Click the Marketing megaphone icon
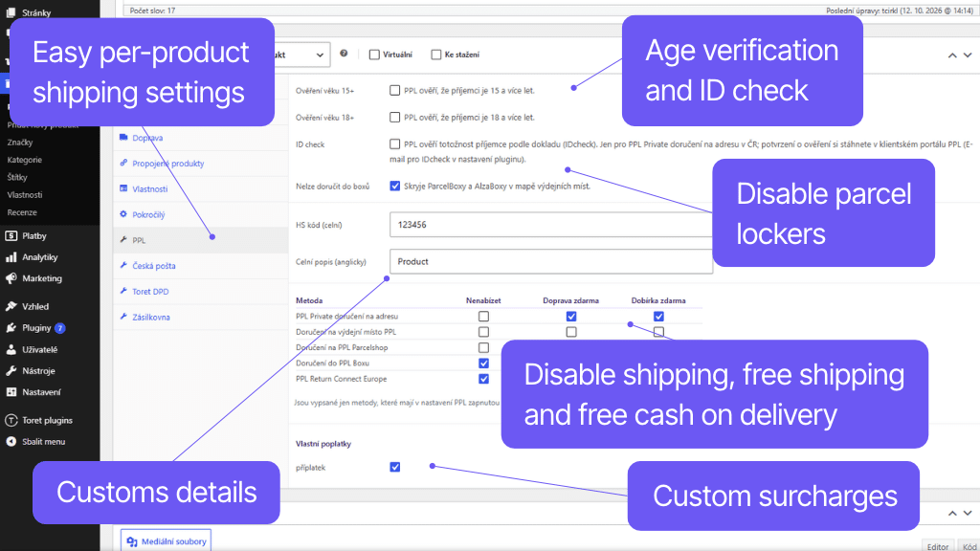 tap(11, 278)
